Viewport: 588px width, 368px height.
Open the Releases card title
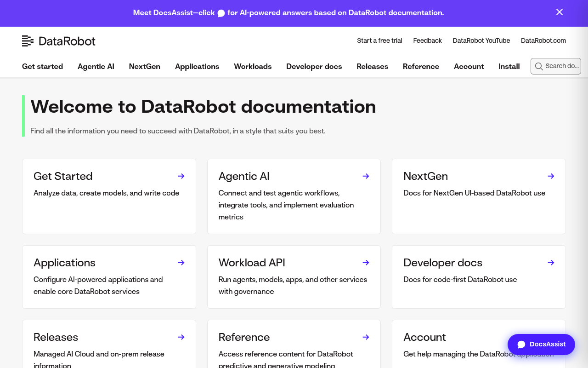(56, 337)
